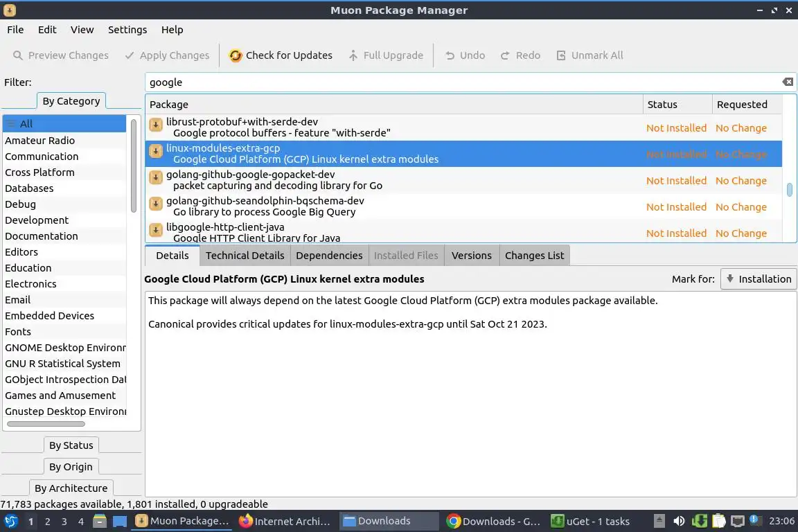Click the category list horizontal scrollbar
798x532 pixels.
coord(46,423)
